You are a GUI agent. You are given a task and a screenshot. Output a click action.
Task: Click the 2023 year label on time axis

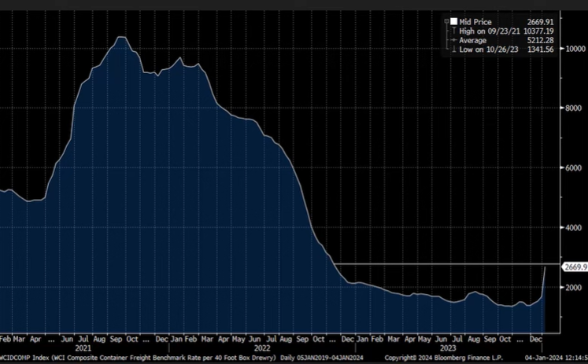pyautogui.click(x=448, y=348)
